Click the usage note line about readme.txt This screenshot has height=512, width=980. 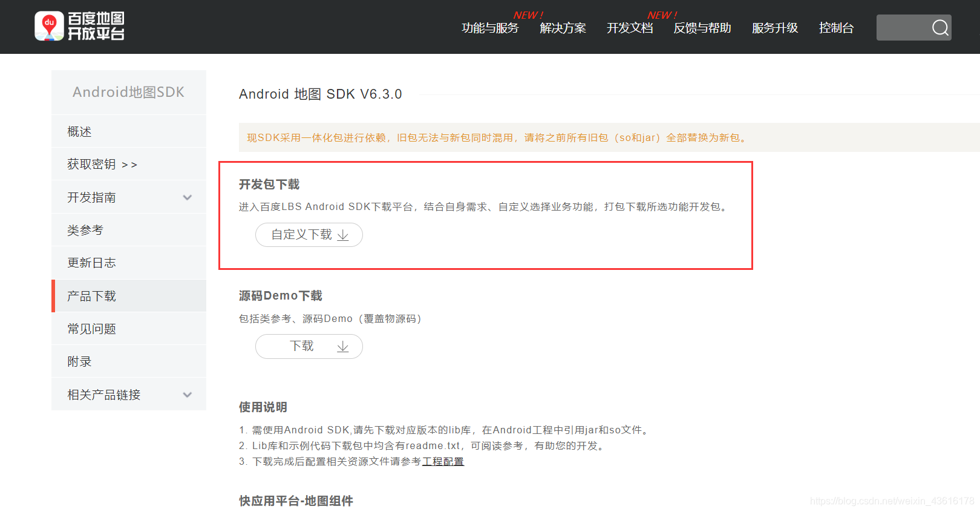click(x=423, y=445)
